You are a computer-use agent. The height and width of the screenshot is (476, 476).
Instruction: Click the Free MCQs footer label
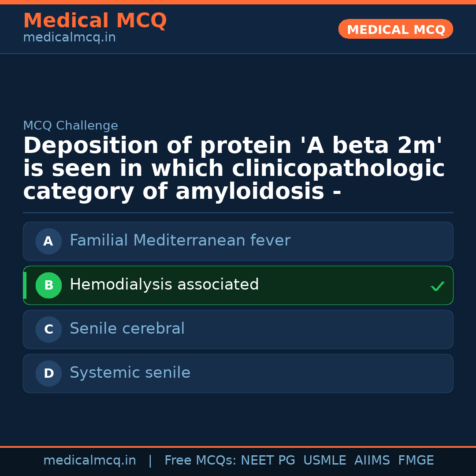[x=200, y=461]
